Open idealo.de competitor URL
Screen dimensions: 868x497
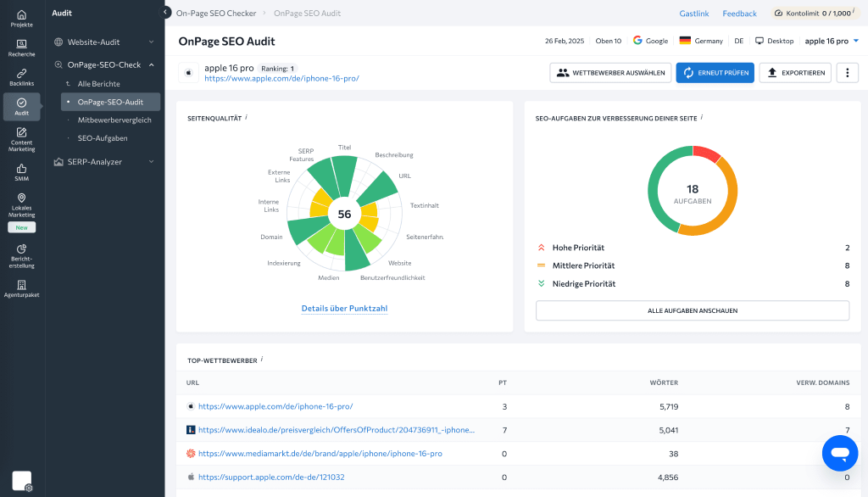[x=336, y=430]
